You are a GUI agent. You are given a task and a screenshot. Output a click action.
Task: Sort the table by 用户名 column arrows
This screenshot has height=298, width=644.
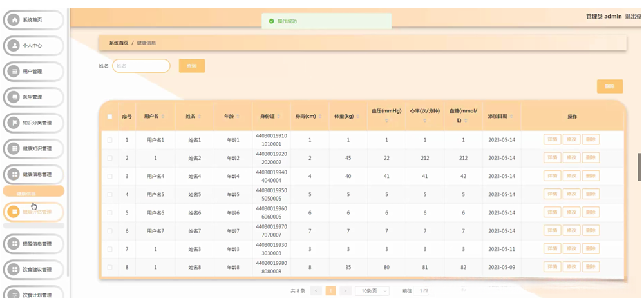[164, 117]
